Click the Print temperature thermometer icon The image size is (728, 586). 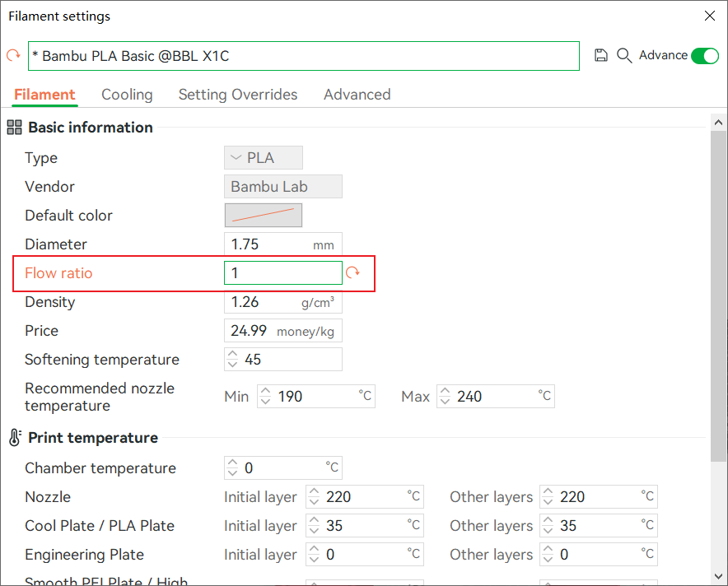(15, 438)
